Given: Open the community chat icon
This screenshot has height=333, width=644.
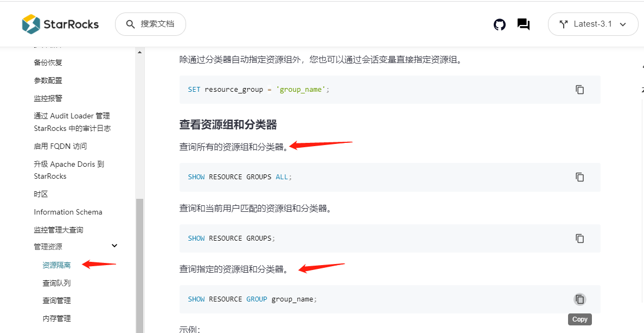Looking at the screenshot, I should tap(524, 24).
